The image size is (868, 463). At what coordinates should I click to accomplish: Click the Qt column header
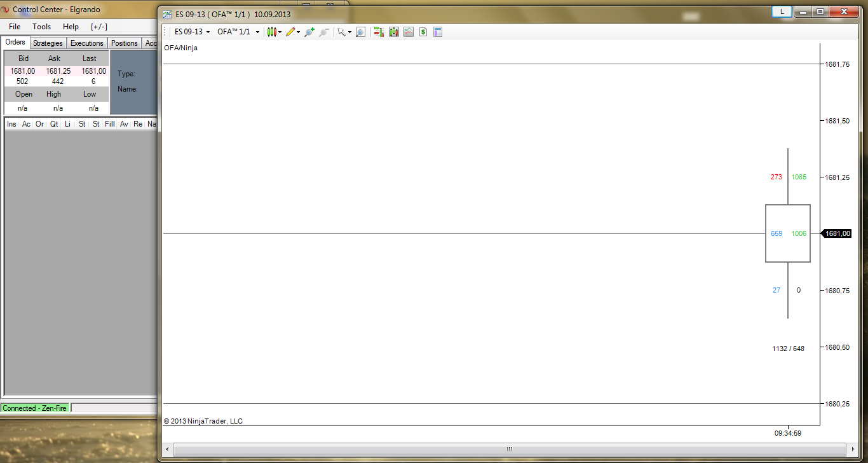click(x=54, y=124)
